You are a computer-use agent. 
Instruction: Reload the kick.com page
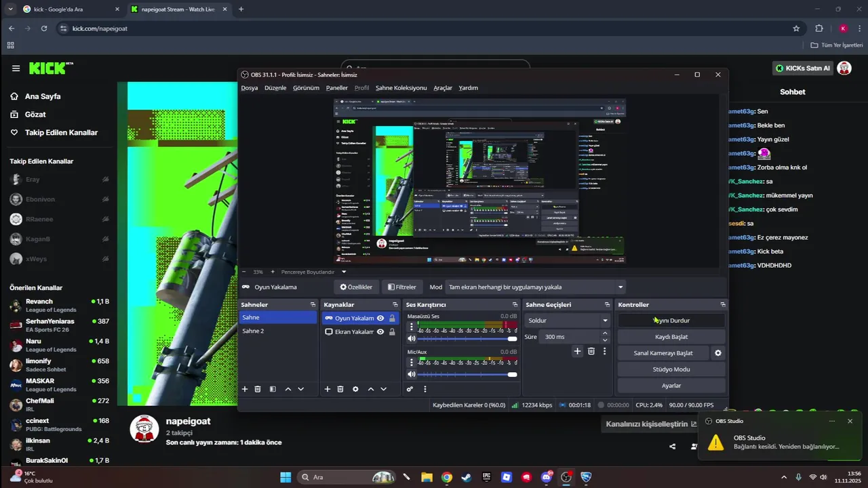(x=44, y=28)
